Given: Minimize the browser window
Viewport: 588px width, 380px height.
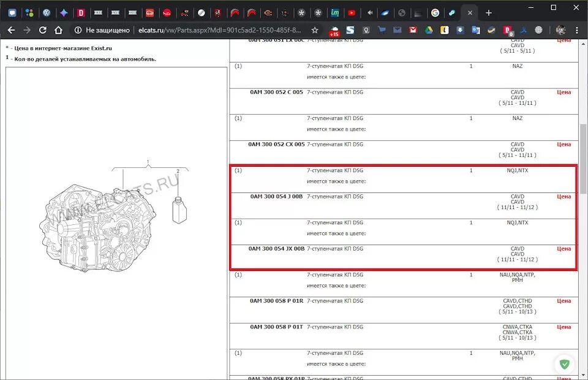Looking at the screenshot, I should click(531, 7).
